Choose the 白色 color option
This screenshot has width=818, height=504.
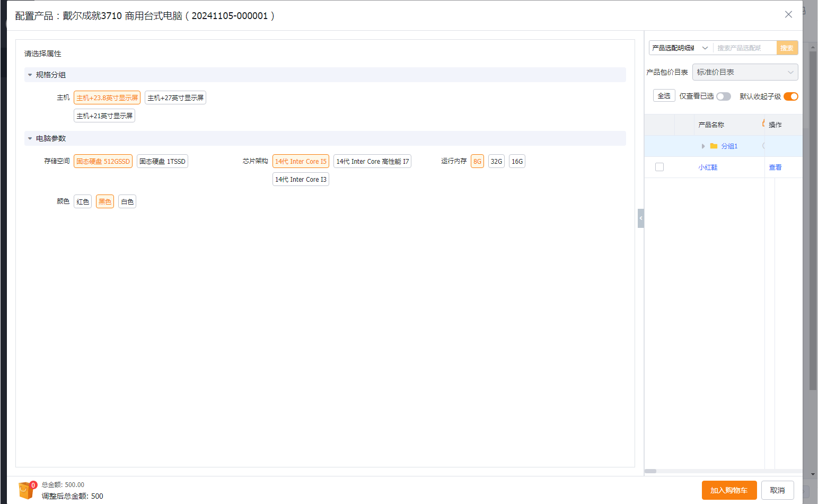(x=127, y=202)
